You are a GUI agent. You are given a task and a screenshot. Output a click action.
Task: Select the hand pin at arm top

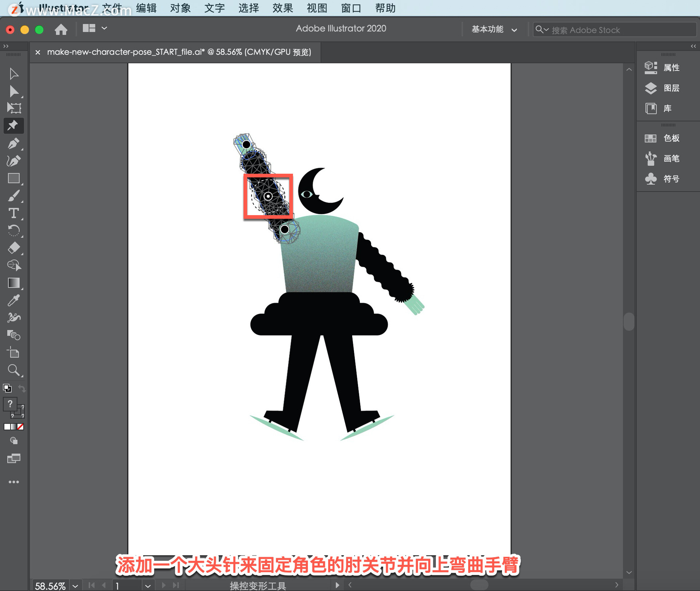coord(246,145)
